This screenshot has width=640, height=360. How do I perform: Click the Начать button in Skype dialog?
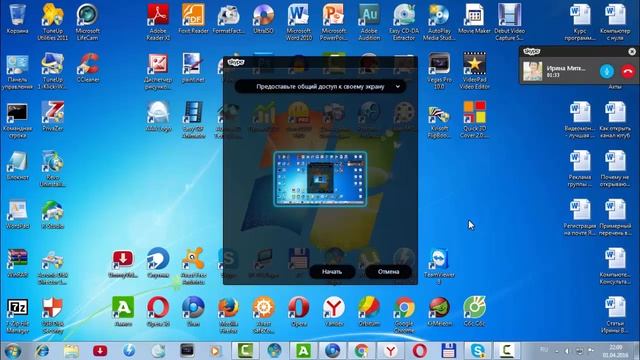[332, 271]
